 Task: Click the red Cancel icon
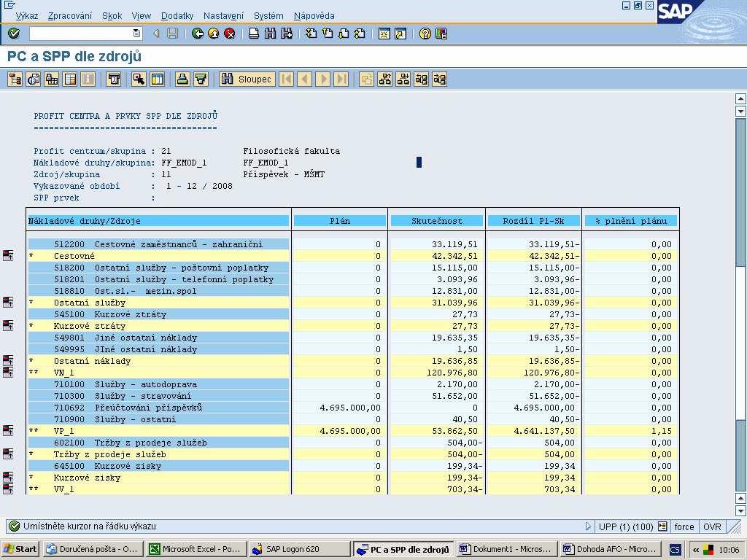tap(230, 34)
